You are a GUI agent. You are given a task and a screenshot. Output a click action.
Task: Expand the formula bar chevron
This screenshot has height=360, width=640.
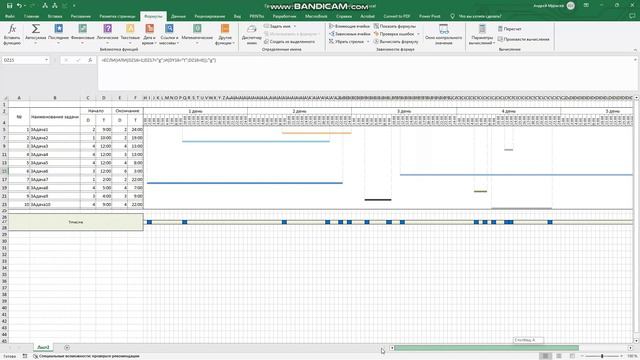[635, 60]
